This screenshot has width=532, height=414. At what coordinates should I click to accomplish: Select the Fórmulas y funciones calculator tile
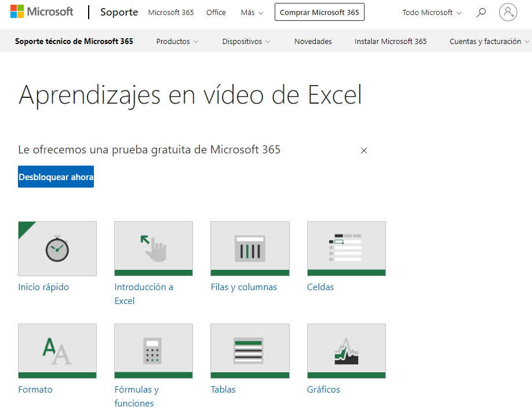click(154, 351)
